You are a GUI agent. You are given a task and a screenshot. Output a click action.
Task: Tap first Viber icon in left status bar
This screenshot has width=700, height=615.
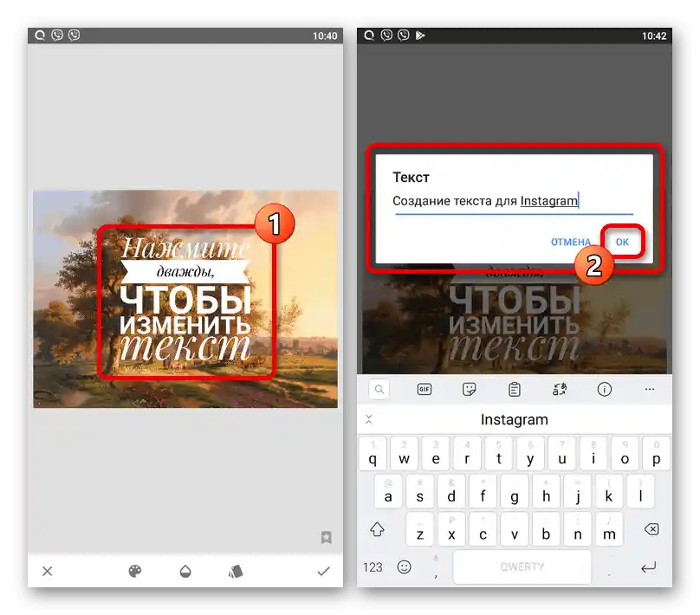pyautogui.click(x=57, y=35)
